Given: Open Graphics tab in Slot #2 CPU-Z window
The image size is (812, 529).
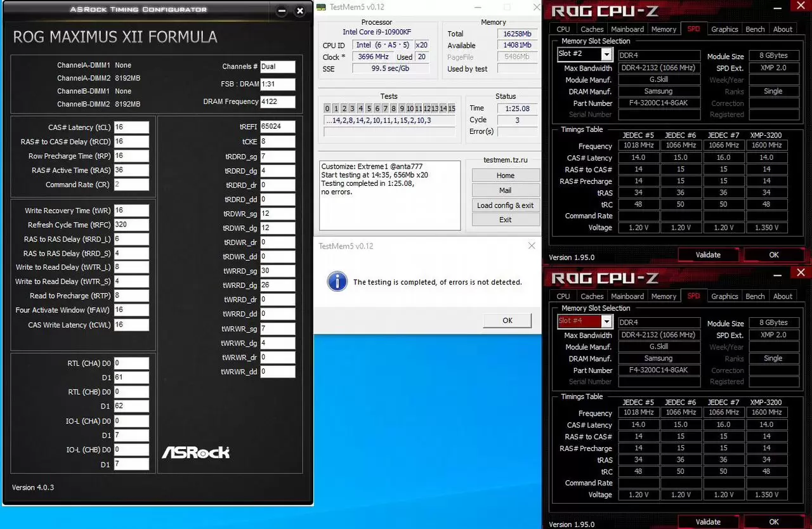Looking at the screenshot, I should coord(724,29).
